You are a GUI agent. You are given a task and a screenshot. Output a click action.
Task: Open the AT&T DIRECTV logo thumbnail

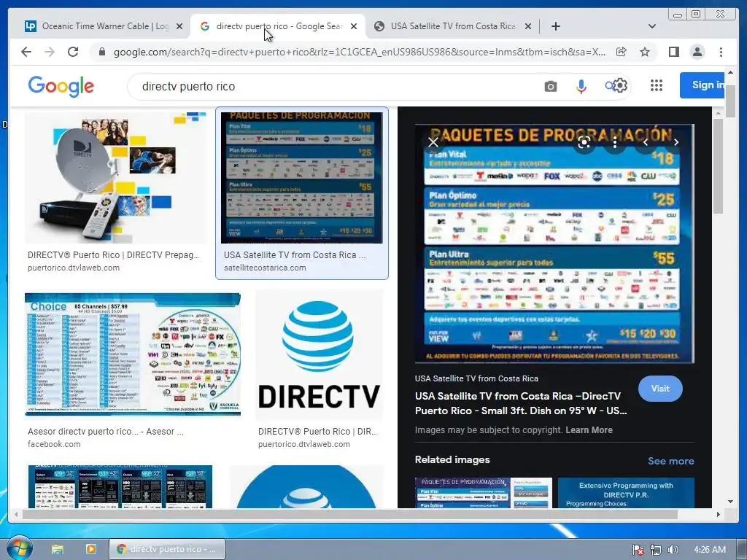[x=319, y=355]
